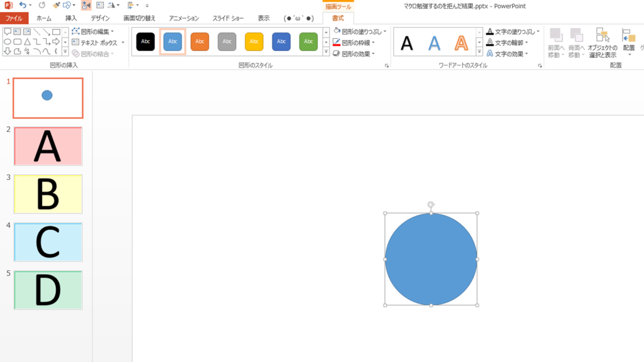Select the oval shape in the gallery
The width and height of the screenshot is (644, 362).
click(8, 42)
